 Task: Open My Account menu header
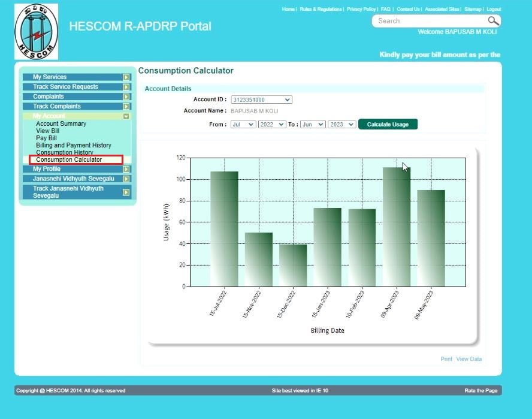(77, 116)
